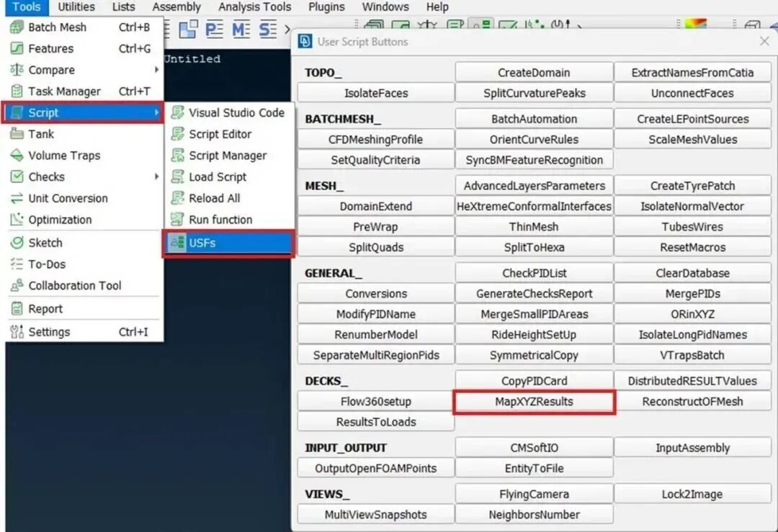The width and height of the screenshot is (778, 532).
Task: Click the Script Editor icon
Action: [x=177, y=135]
